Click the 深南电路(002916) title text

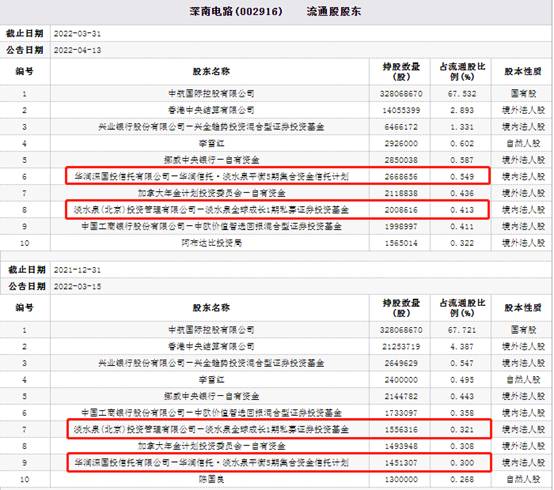[x=236, y=11]
